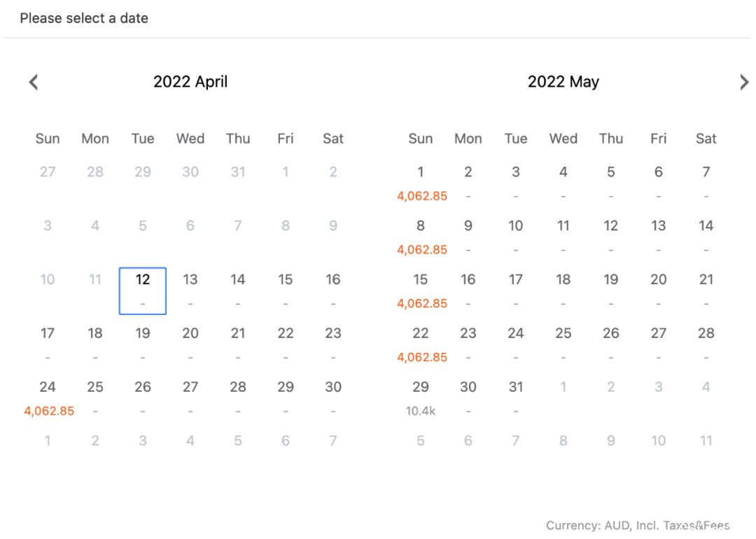Viewport: 756px width, 539px height.
Task: Go to previous month with left arrow
Action: (x=34, y=82)
